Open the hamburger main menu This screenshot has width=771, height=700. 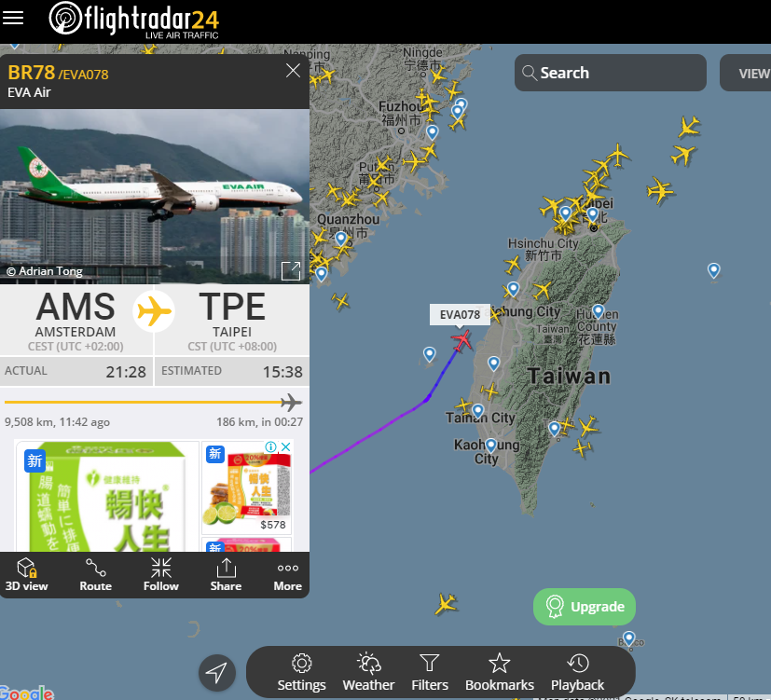[13, 19]
